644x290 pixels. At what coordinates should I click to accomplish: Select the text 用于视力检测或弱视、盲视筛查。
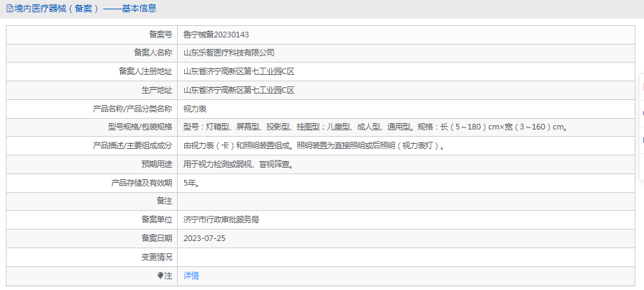(x=238, y=165)
